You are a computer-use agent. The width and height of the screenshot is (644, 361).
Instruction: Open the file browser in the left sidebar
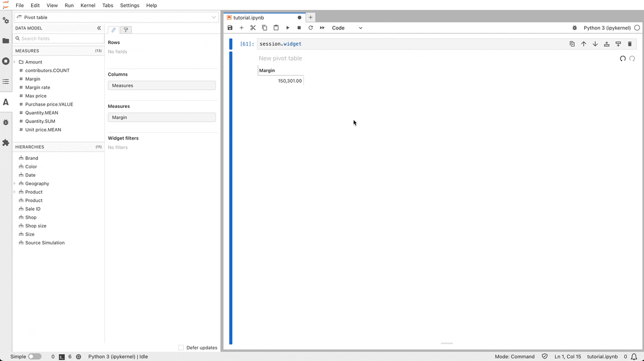(6, 40)
